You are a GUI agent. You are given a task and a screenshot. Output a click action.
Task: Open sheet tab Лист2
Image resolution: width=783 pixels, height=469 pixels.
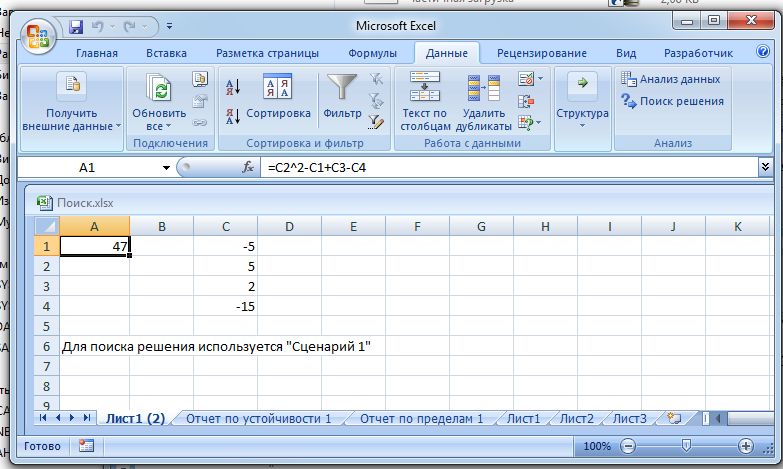tap(577, 419)
